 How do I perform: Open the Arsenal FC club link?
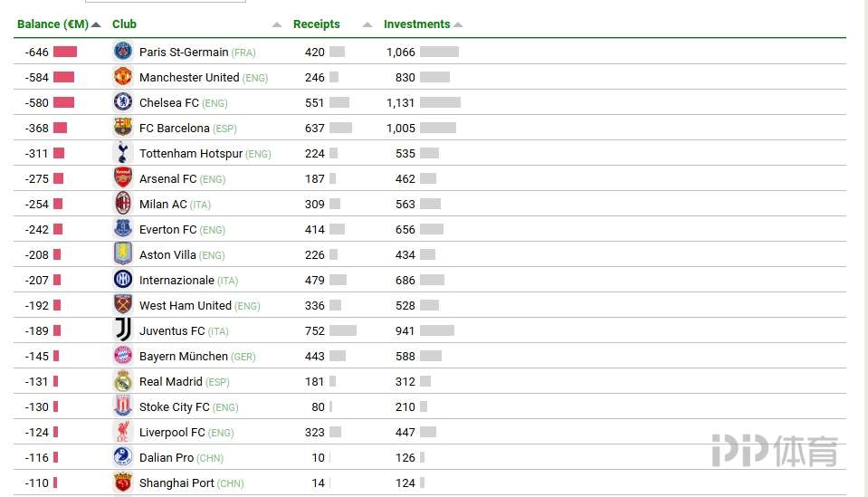click(167, 179)
